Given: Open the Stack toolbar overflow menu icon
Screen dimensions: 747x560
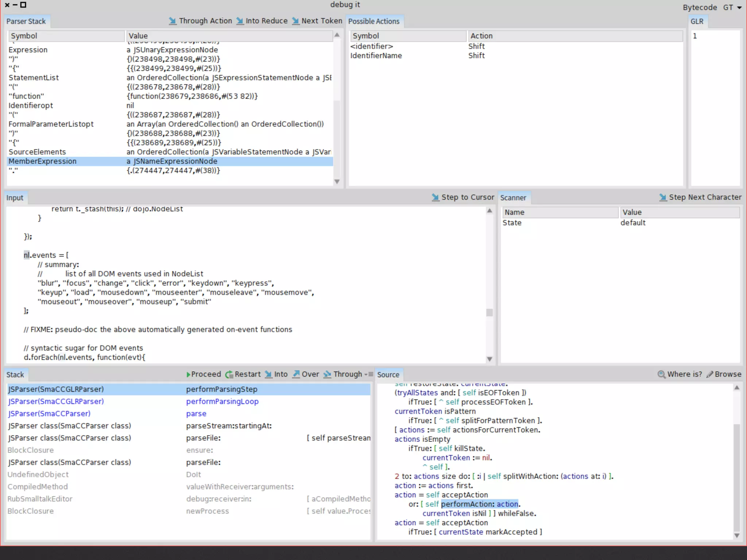Looking at the screenshot, I should click(369, 374).
